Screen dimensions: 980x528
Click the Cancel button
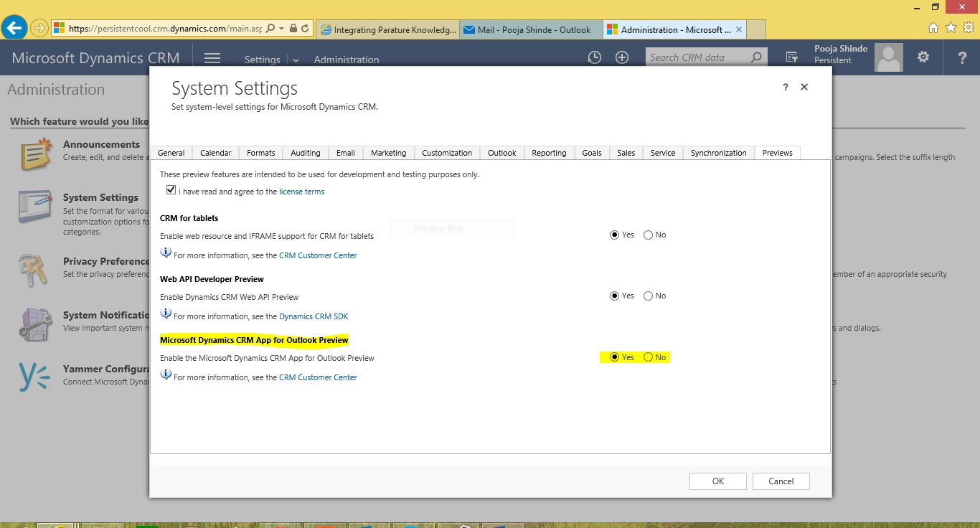pos(781,481)
